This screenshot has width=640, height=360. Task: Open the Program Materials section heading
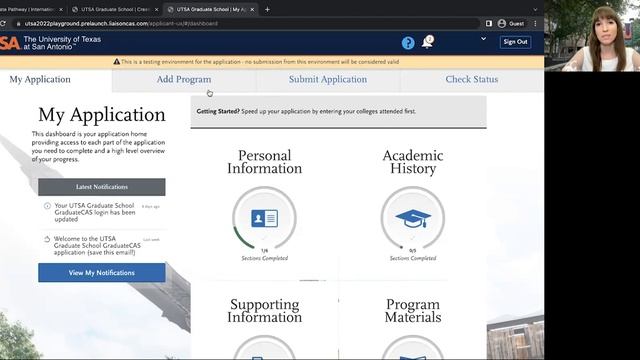click(x=413, y=311)
